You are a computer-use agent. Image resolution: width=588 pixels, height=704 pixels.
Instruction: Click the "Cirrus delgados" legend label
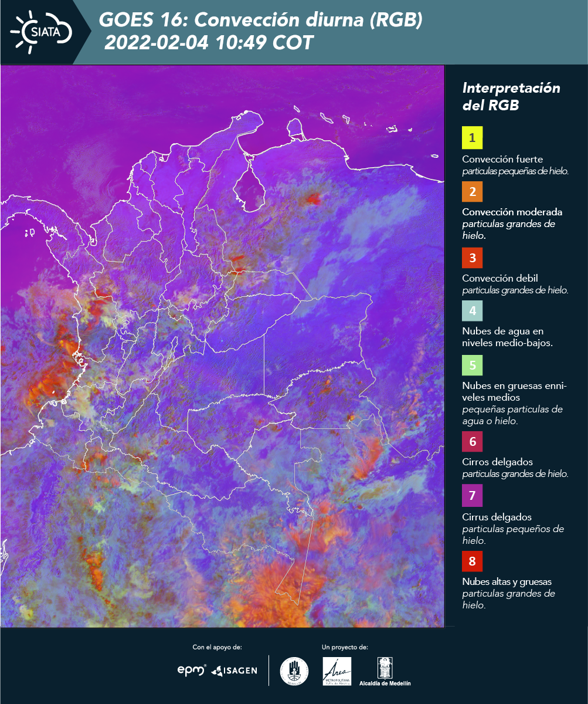(x=497, y=517)
